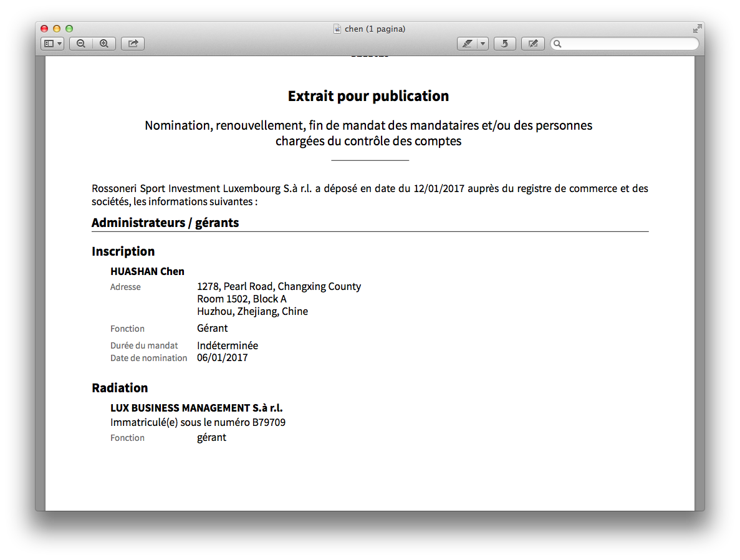Click the nomination date 06/01/2017

[x=222, y=358]
